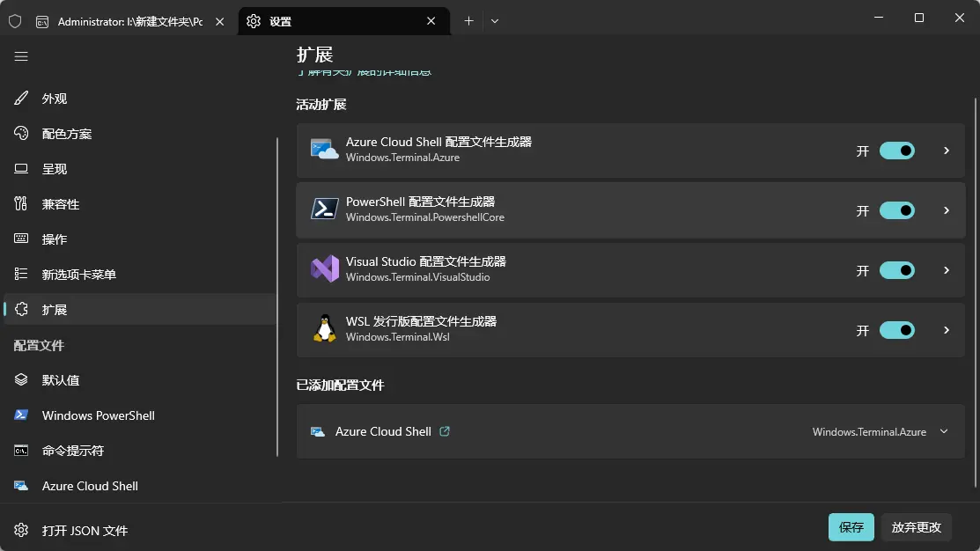Click the sidebar Azure Cloud Shell icon
This screenshot has width=980, height=551.
point(21,485)
